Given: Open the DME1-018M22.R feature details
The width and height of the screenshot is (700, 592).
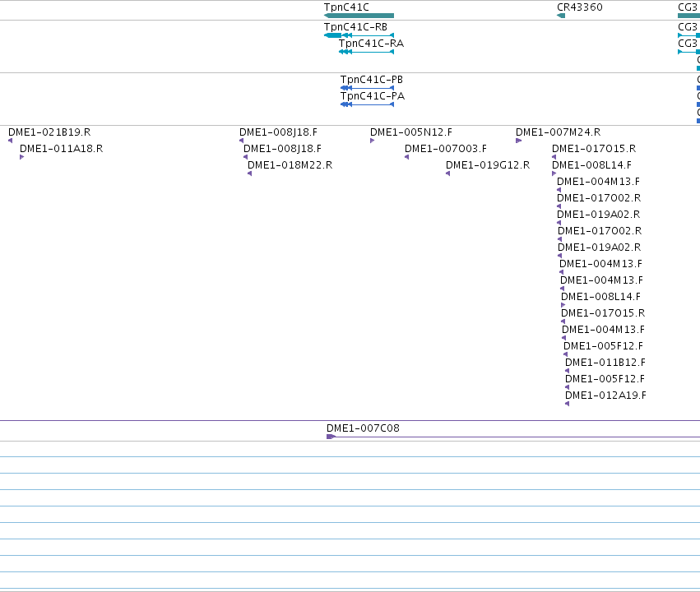Looking at the screenshot, I should (249, 173).
